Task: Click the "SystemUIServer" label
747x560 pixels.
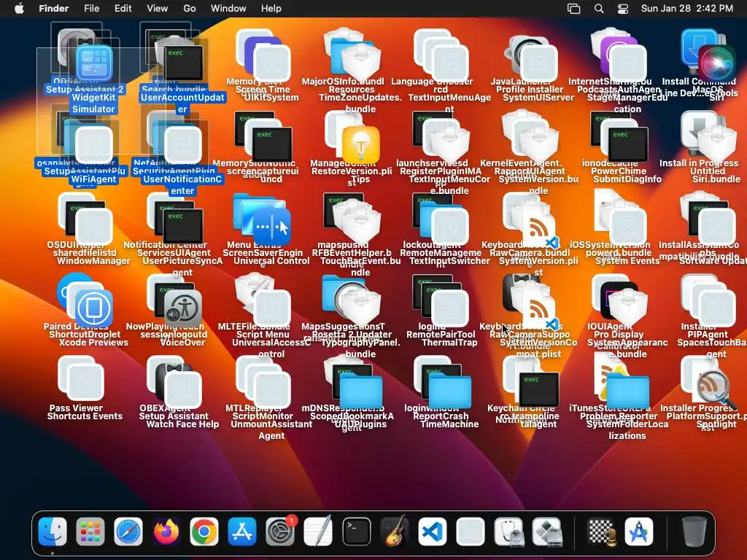Action: 539,98
